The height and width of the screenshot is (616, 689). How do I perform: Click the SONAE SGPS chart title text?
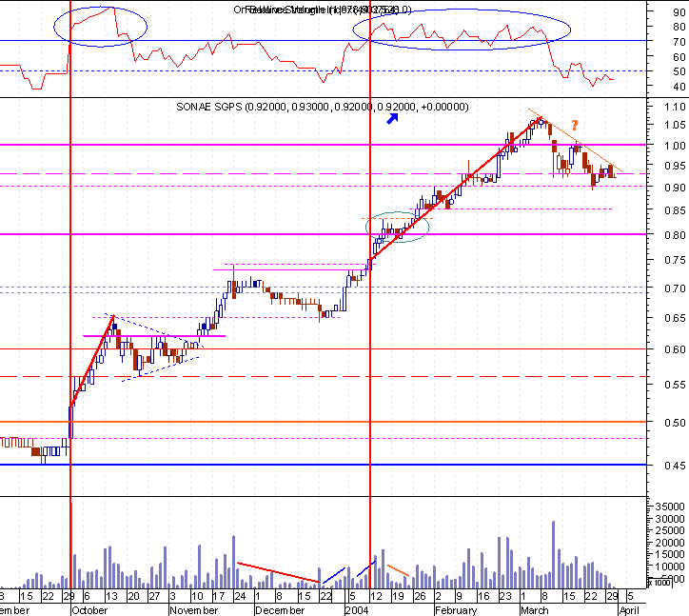[x=323, y=107]
